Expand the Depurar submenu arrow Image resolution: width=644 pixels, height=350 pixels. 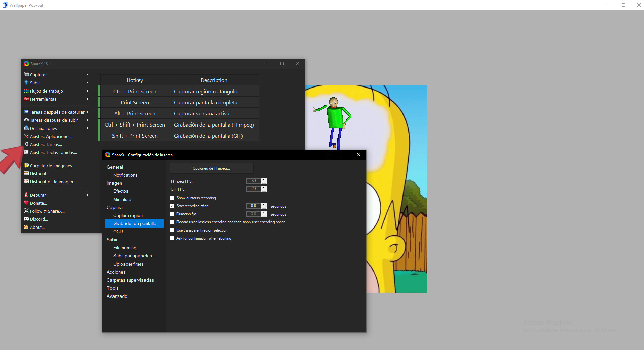pos(88,195)
